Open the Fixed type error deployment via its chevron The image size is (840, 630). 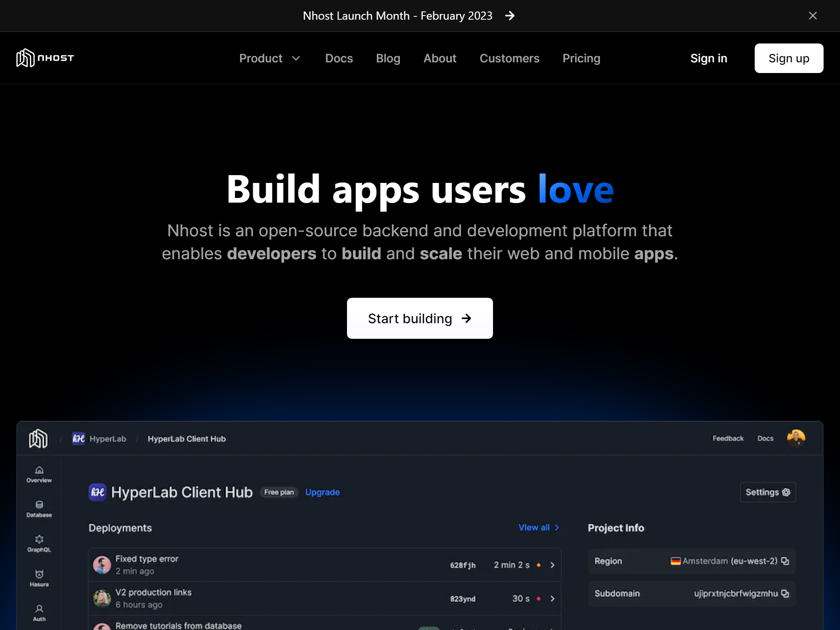coord(552,564)
